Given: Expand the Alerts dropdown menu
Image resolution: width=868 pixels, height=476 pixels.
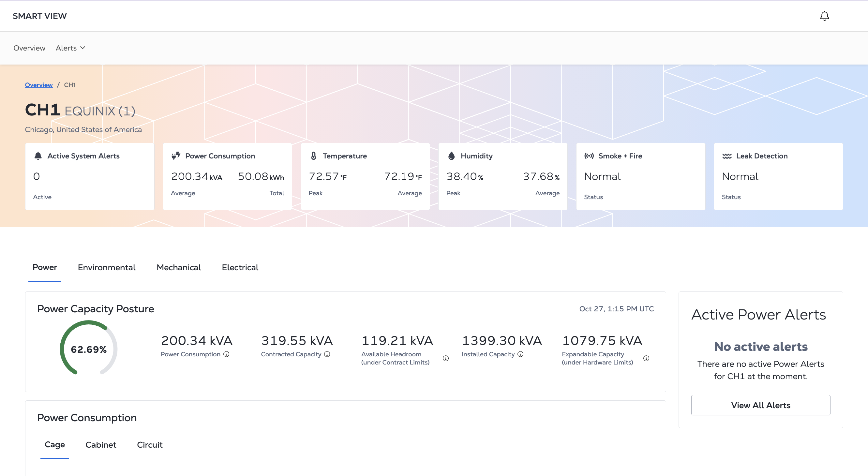Looking at the screenshot, I should point(70,48).
